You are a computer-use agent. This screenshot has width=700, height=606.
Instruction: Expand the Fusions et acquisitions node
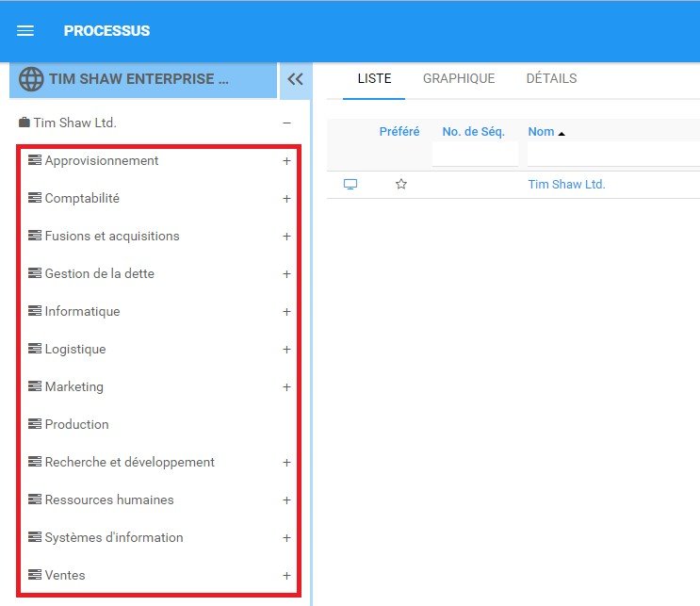coord(286,237)
